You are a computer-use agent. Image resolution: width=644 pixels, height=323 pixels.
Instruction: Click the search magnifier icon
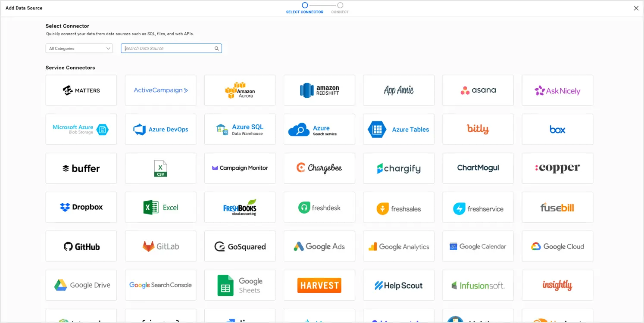(217, 49)
